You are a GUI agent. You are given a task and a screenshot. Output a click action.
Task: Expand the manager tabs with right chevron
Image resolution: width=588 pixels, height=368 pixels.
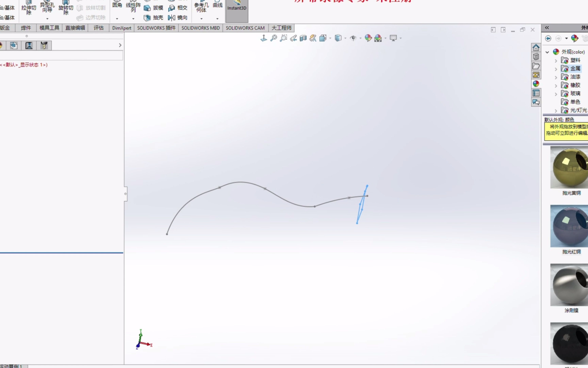click(x=120, y=45)
